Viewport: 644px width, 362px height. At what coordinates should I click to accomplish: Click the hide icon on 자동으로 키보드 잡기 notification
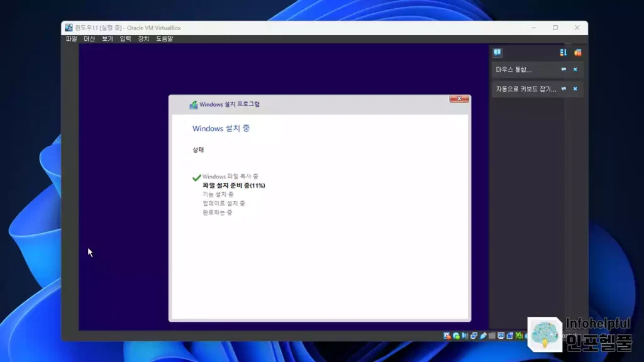(563, 89)
